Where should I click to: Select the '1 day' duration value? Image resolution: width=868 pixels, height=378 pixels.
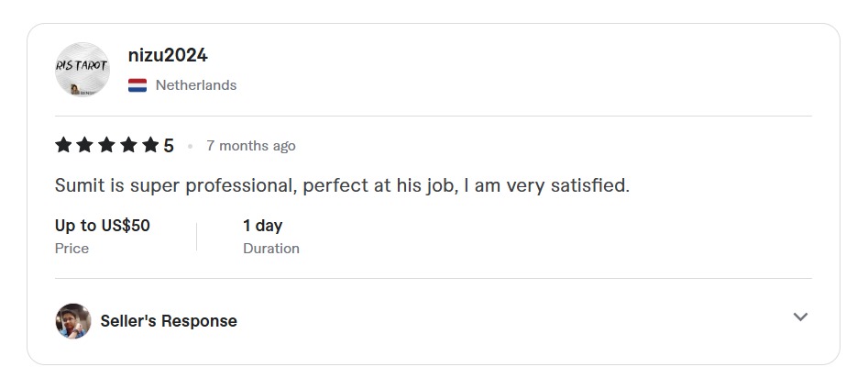point(262,226)
